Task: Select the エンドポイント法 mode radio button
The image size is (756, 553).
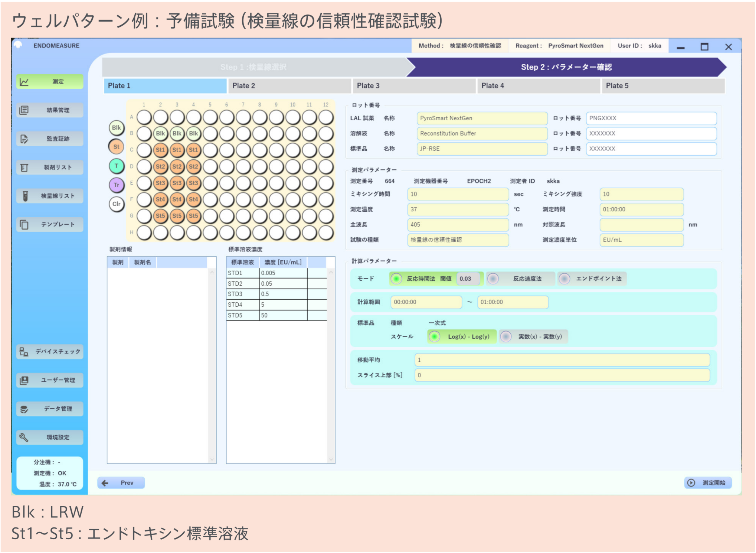Action: (564, 279)
